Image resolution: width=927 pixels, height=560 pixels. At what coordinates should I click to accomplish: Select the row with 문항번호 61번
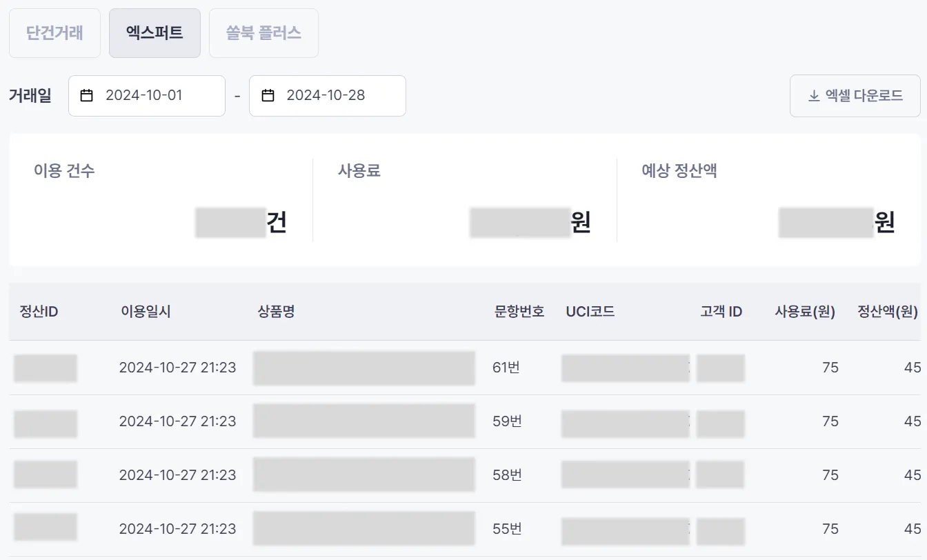point(506,368)
